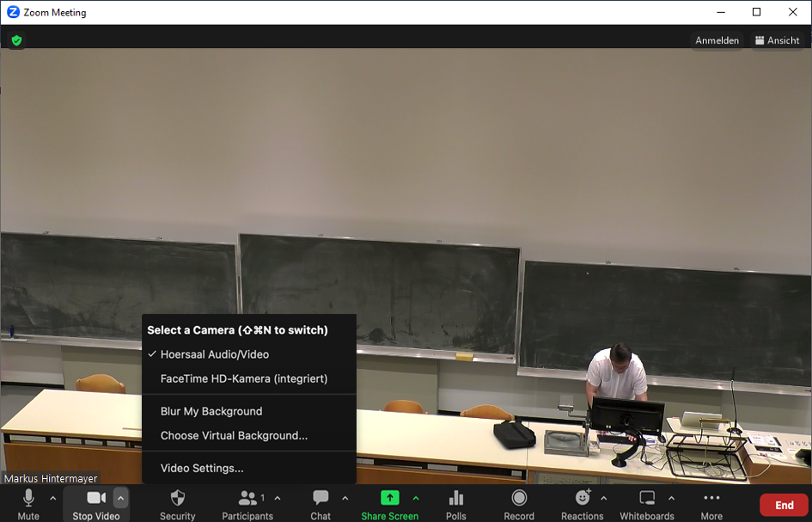
Task: Select Hoersaal Audio/Video camera
Action: coord(249,354)
